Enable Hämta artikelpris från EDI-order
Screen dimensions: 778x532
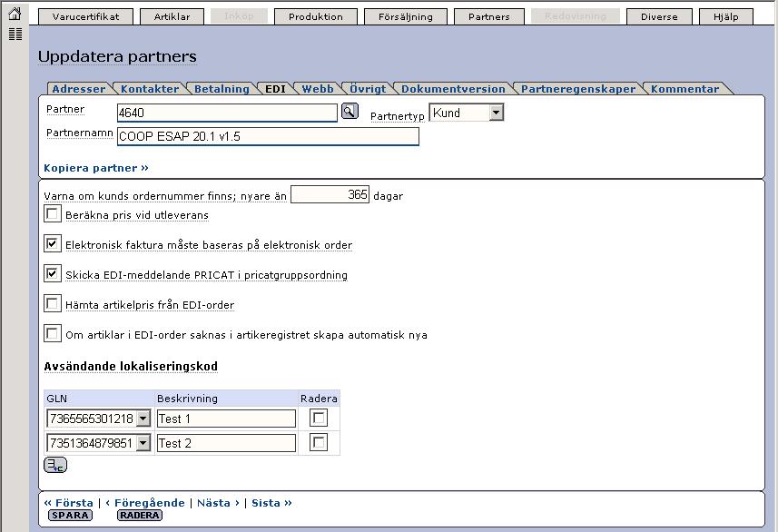coord(52,303)
